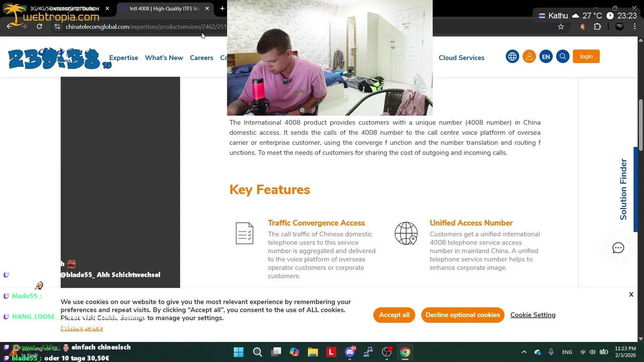Change the ENG input language
644x362 pixels.
(567, 352)
